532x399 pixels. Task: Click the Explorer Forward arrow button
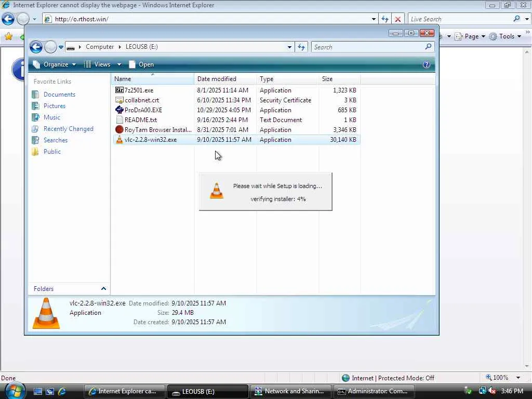coord(50,47)
